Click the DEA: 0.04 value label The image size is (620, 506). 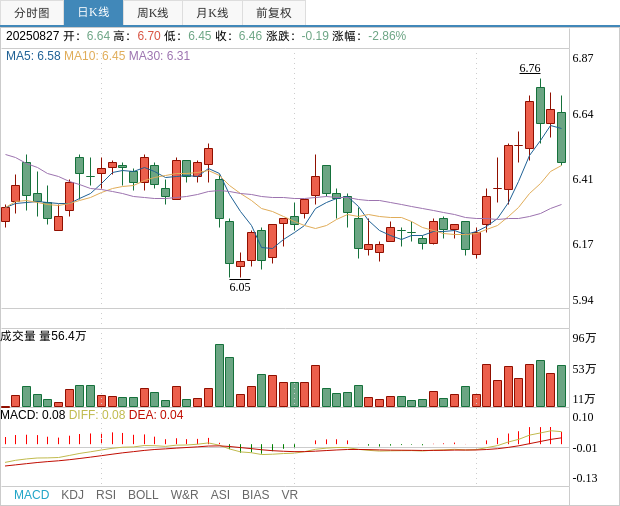click(156, 414)
